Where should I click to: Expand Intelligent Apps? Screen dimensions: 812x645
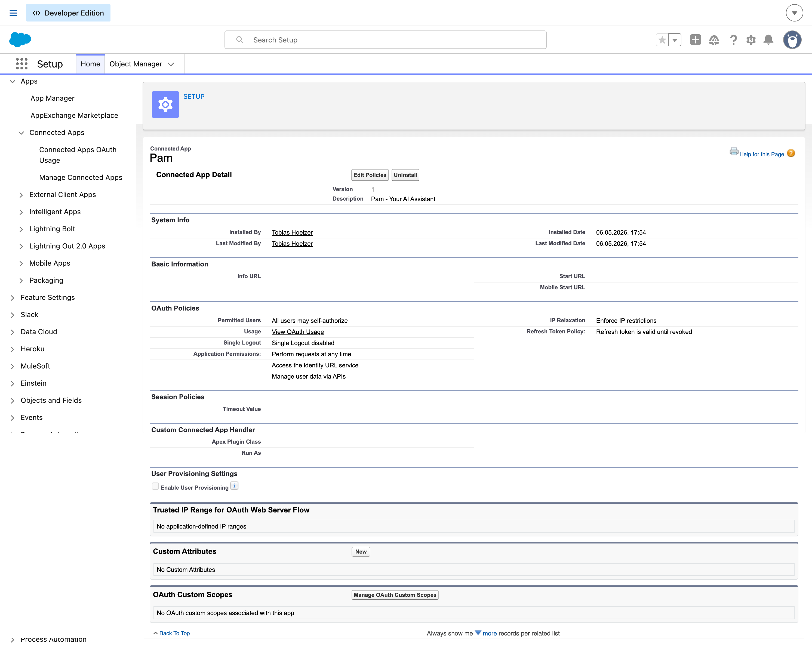(21, 212)
